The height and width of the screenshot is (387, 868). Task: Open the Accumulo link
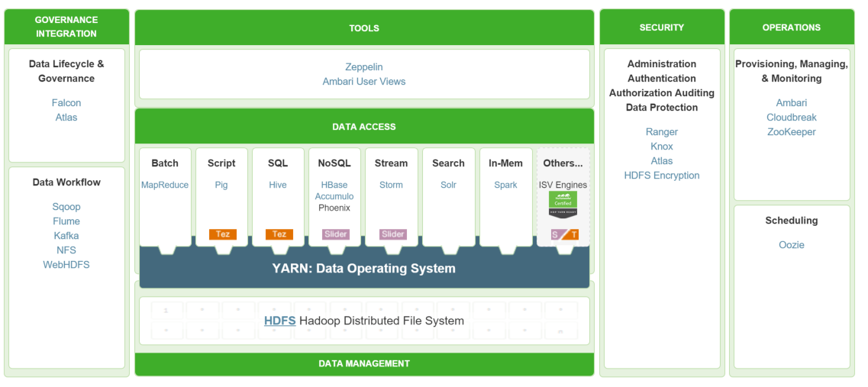(x=334, y=196)
